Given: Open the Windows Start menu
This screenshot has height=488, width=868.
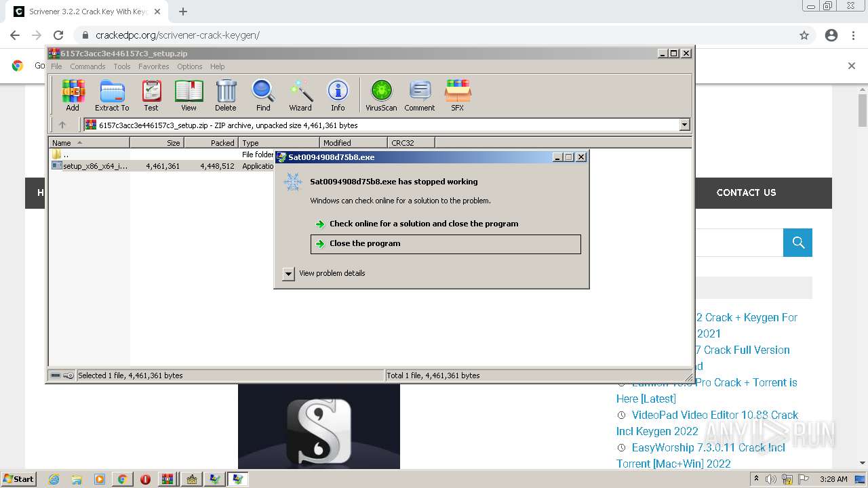Looking at the screenshot, I should pyautogui.click(x=18, y=479).
